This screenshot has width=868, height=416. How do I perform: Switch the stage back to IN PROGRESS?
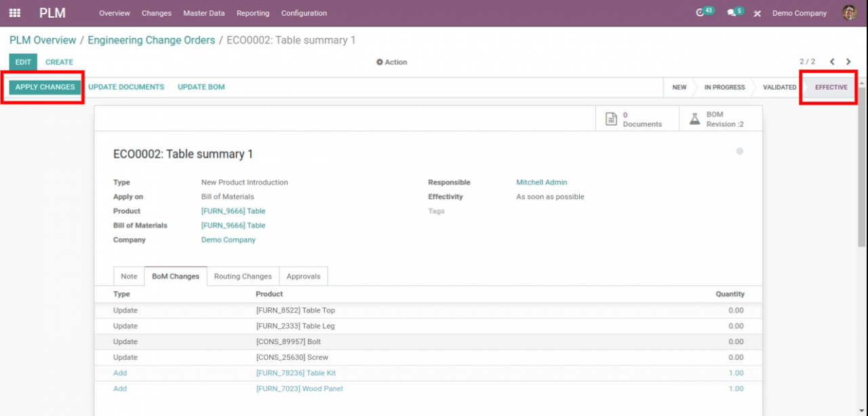[723, 87]
